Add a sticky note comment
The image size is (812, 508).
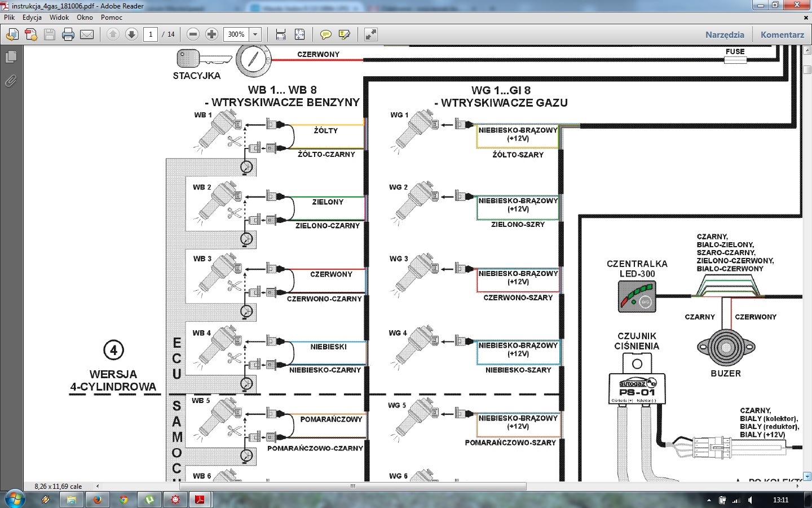tap(325, 34)
